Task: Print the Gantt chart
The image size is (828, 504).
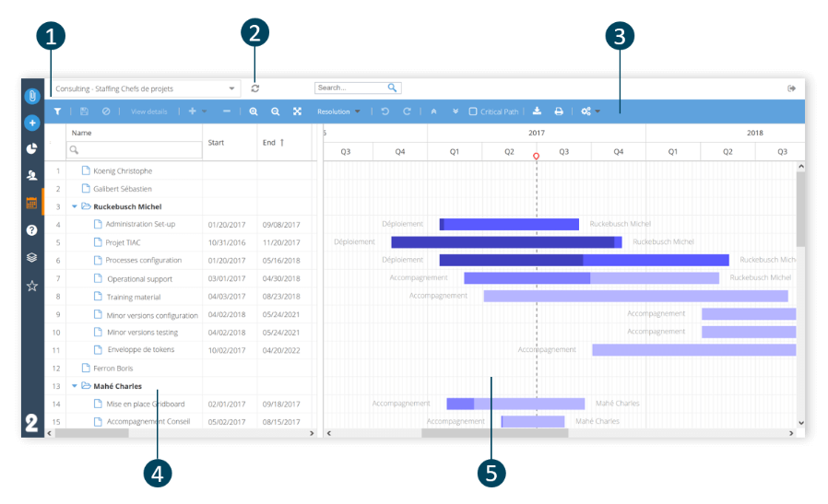Action: (x=559, y=111)
